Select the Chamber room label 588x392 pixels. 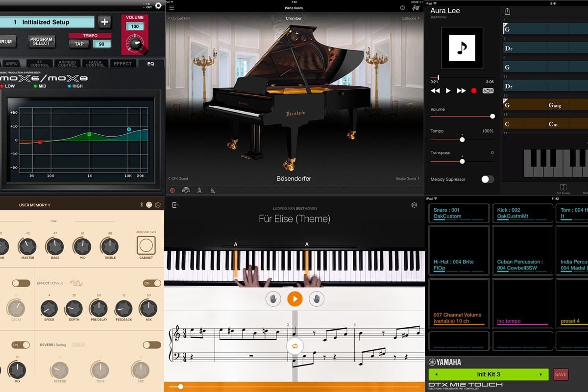click(x=294, y=18)
